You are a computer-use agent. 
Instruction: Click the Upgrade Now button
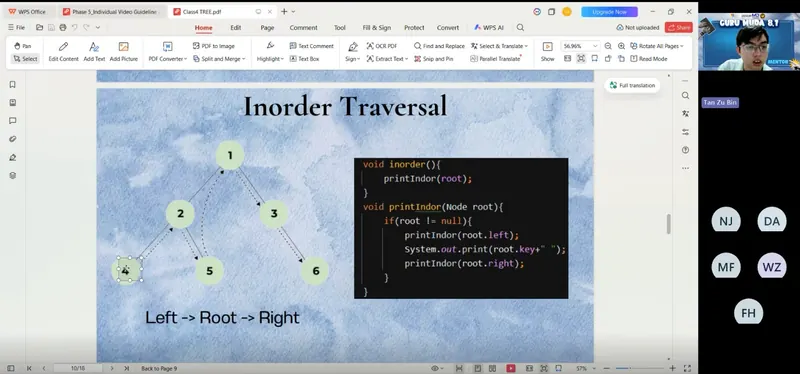pyautogui.click(x=609, y=12)
